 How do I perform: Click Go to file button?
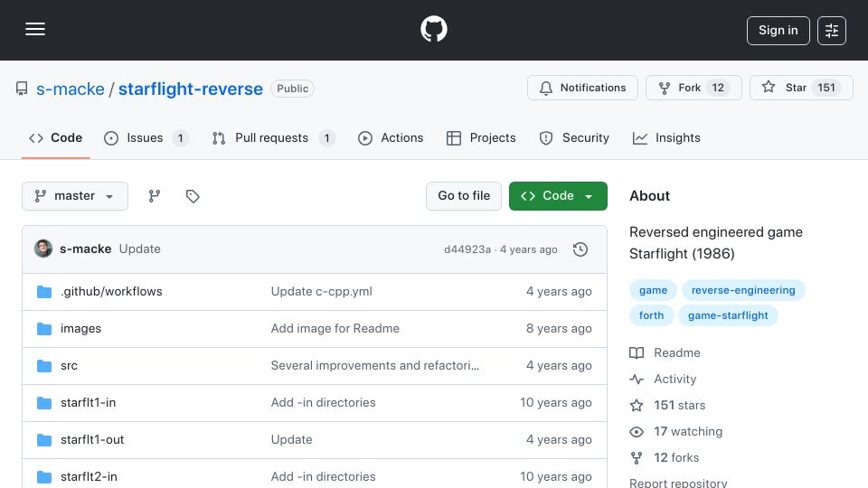[464, 196]
